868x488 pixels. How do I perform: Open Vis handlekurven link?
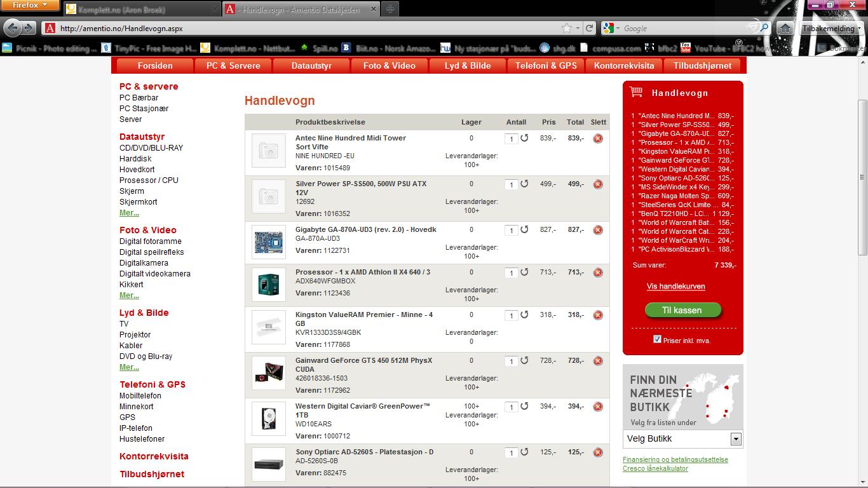676,287
